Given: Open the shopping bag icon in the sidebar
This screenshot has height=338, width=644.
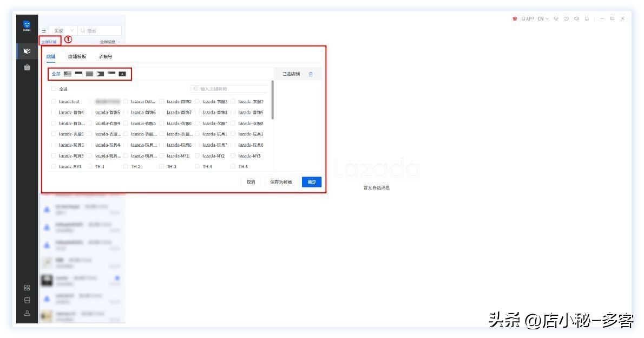Looking at the screenshot, I should coord(27,67).
